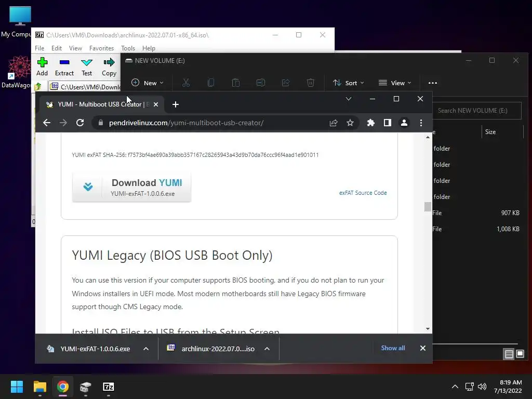Click the volume icon in system tray
Viewport: 532px width, 399px height.
tap(482, 387)
